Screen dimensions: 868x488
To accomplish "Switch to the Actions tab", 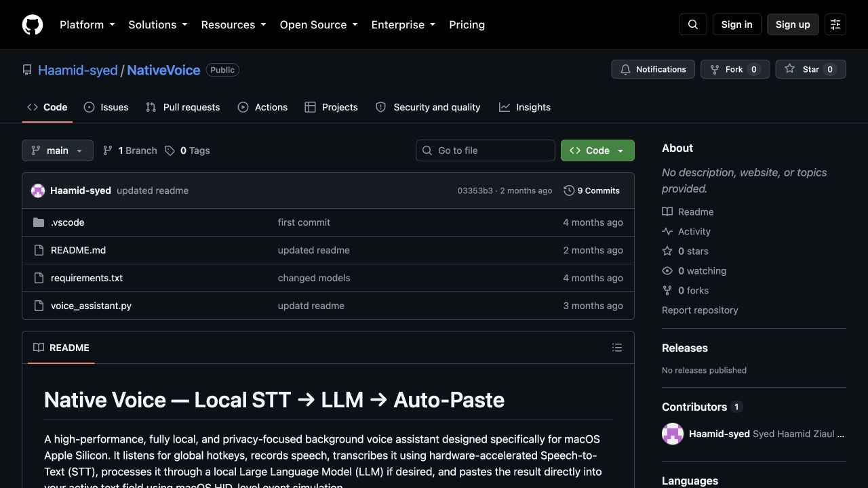I will click(x=262, y=107).
